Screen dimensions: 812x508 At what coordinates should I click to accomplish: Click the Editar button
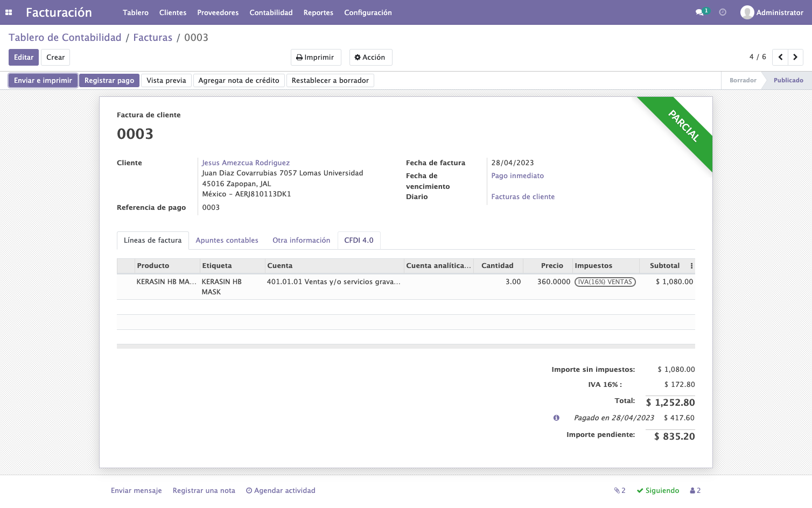tap(24, 57)
